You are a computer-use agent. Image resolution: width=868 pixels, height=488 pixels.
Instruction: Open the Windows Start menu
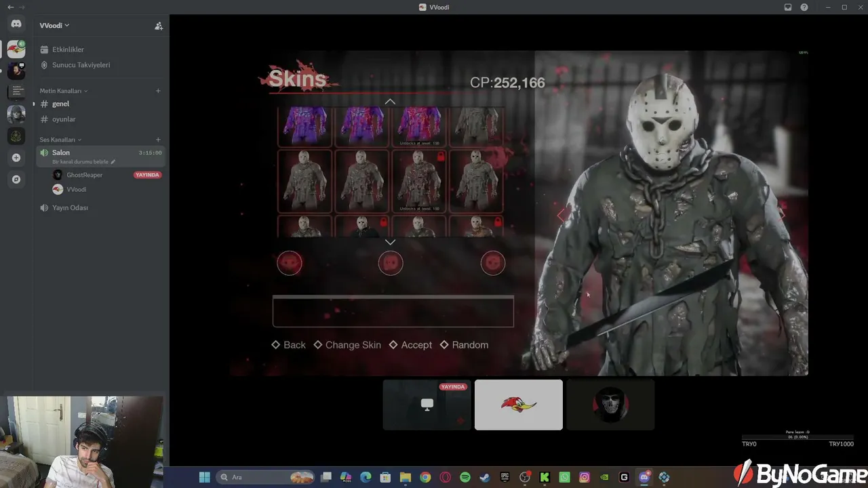pos(204,477)
